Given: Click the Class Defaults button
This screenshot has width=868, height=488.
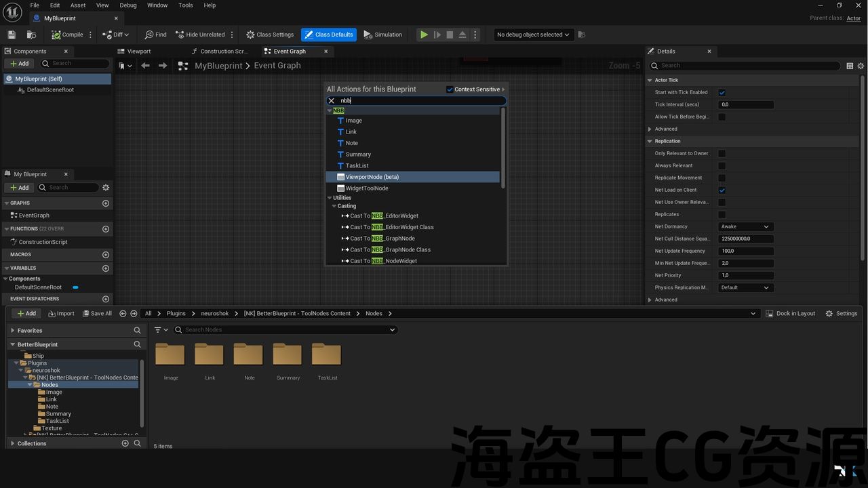Looking at the screenshot, I should pos(328,35).
